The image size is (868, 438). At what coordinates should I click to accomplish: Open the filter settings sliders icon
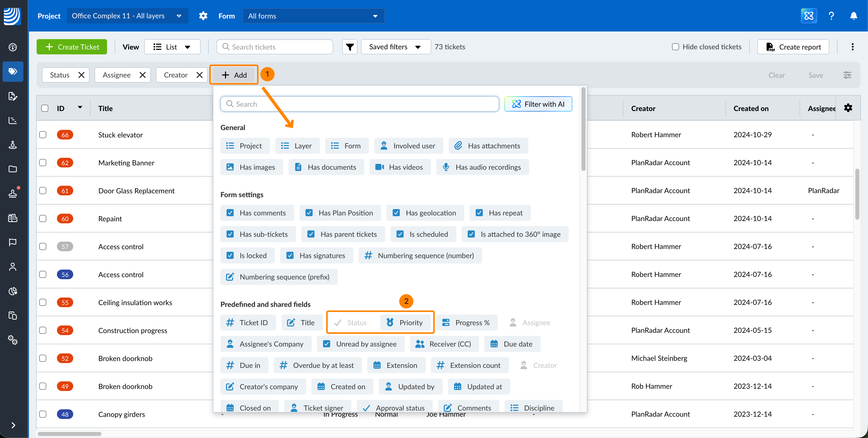coord(847,75)
